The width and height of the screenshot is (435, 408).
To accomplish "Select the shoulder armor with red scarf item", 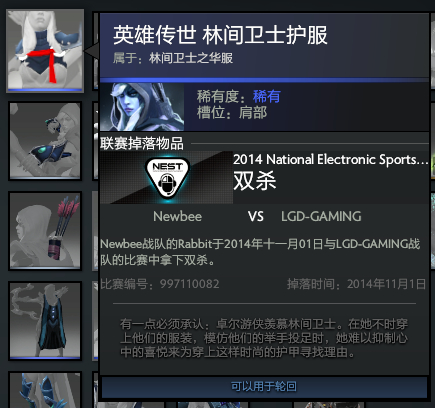I will tap(45, 50).
